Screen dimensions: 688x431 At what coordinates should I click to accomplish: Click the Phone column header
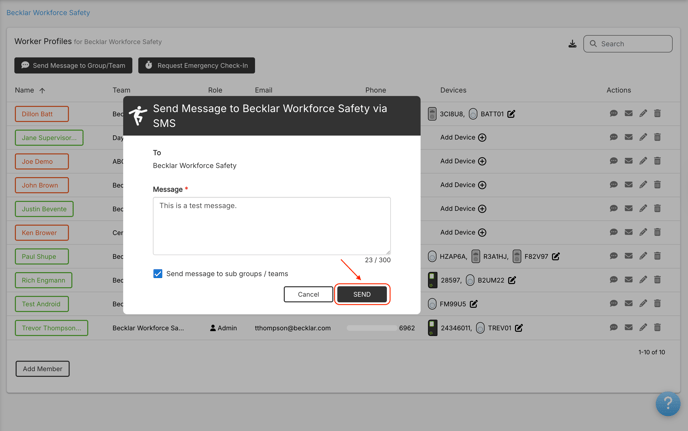pos(376,90)
